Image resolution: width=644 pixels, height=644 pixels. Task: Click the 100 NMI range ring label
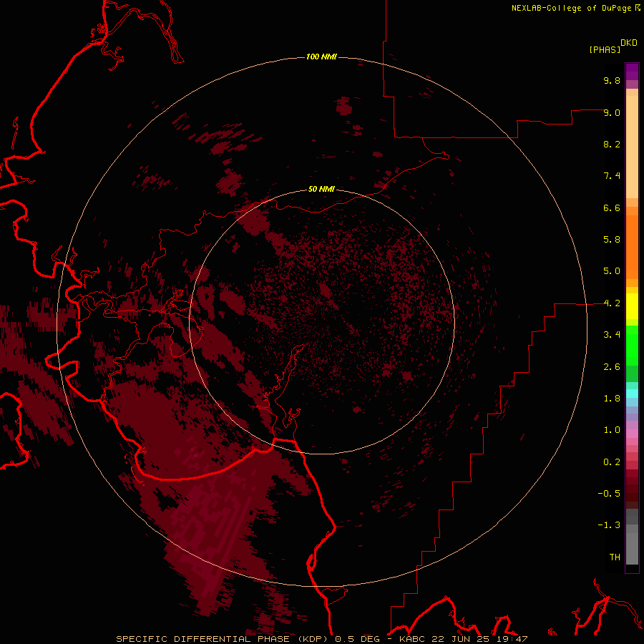tap(321, 57)
